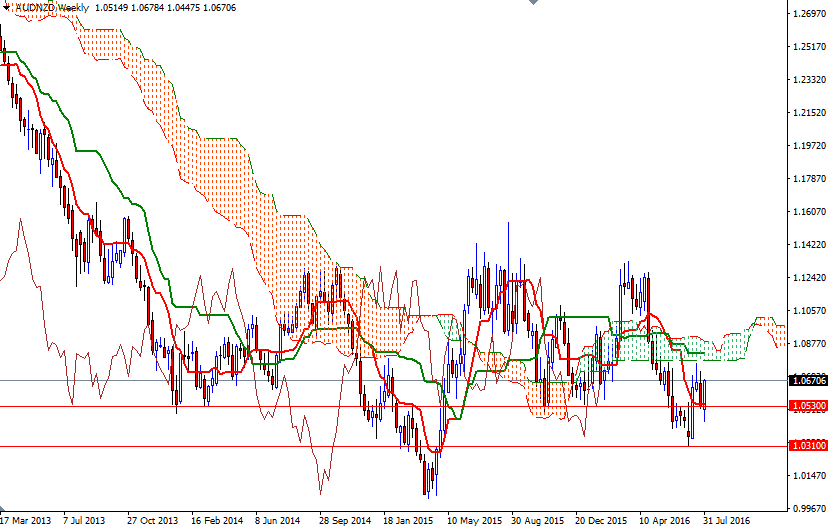
Task: Click the grey current bid price line
Action: (393, 380)
